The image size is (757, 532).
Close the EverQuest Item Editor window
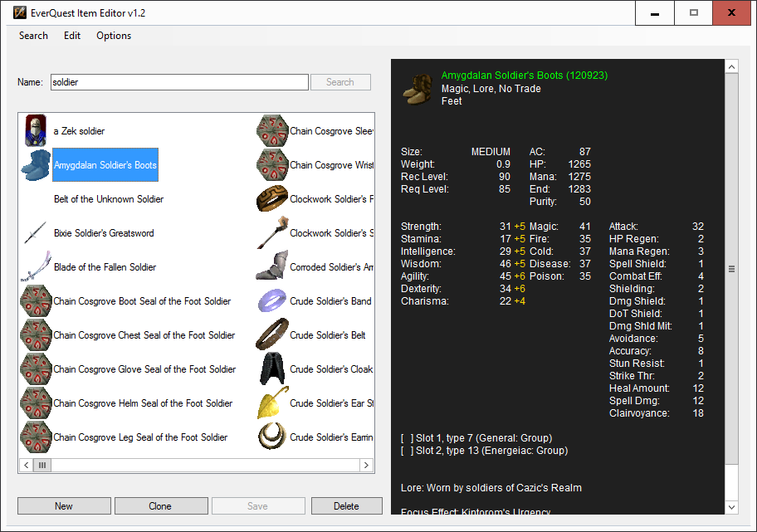[732, 13]
